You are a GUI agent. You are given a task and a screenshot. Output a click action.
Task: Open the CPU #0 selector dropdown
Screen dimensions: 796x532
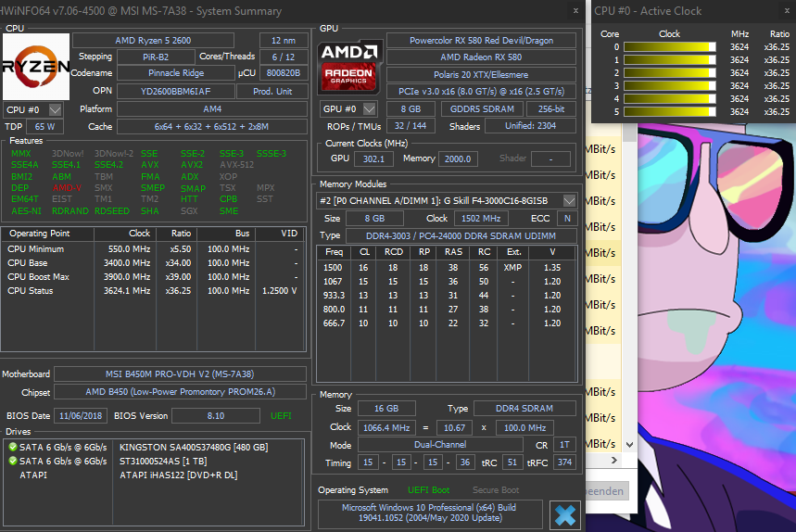(x=56, y=109)
